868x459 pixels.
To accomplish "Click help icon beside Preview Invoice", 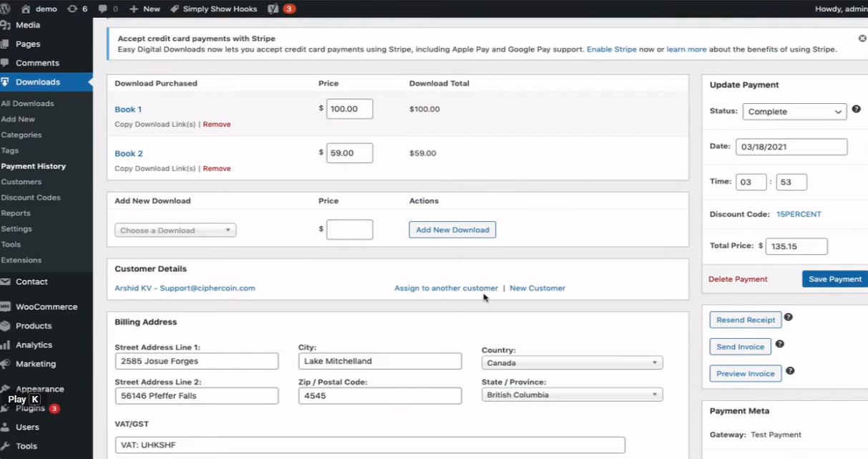I will [x=790, y=371].
